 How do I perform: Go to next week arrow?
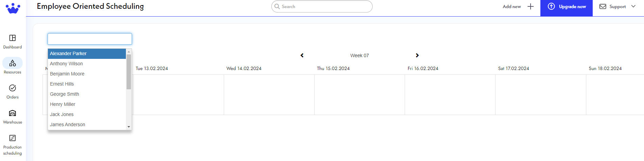point(417,55)
